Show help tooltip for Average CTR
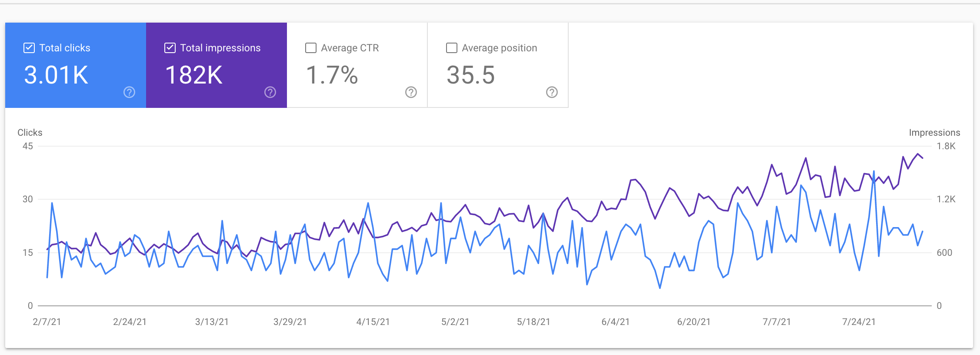 tap(411, 92)
